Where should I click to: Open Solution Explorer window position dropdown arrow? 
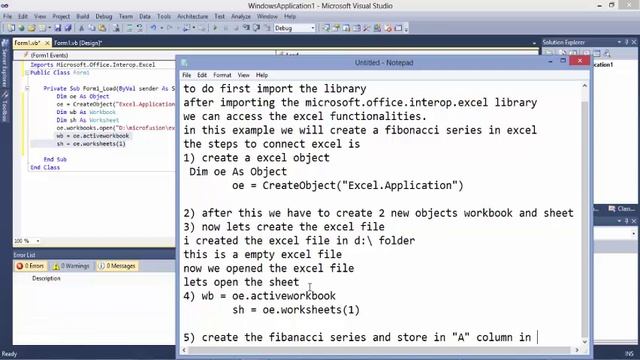(619, 42)
